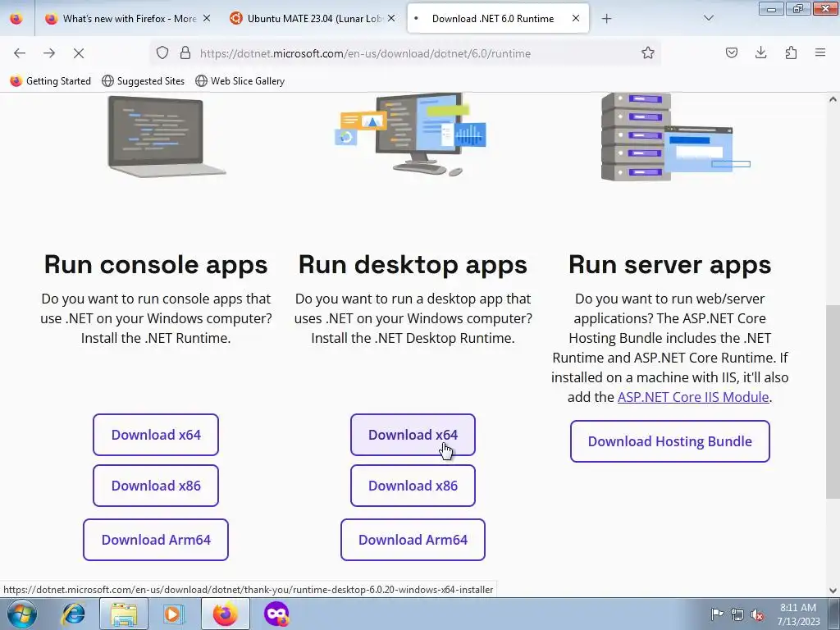Screen dimensions: 840x630
Task: Close the Download .NET 6.0 Runtime tab
Action: click(x=575, y=18)
